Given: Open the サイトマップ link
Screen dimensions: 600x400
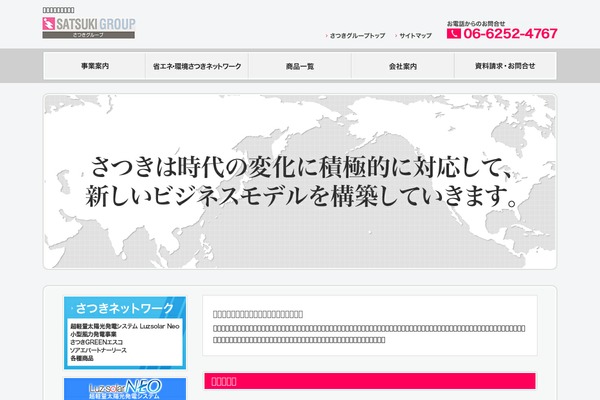Looking at the screenshot, I should [x=415, y=36].
